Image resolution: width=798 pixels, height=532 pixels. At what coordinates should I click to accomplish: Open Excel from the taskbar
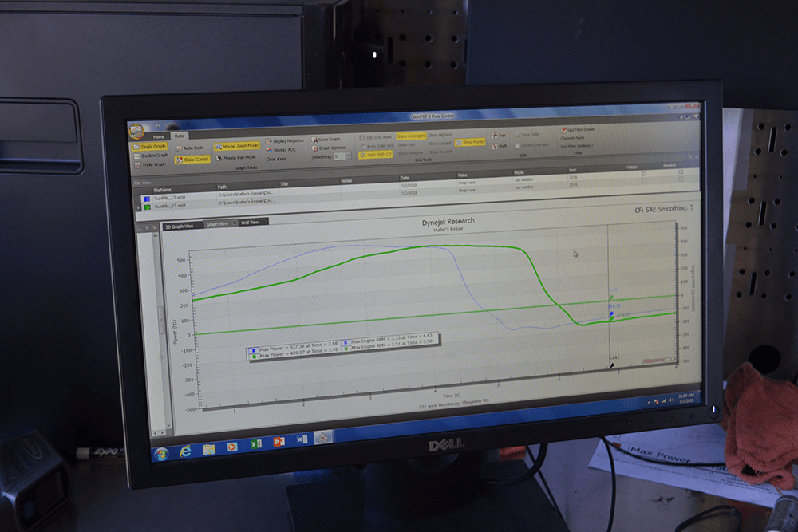(255, 444)
